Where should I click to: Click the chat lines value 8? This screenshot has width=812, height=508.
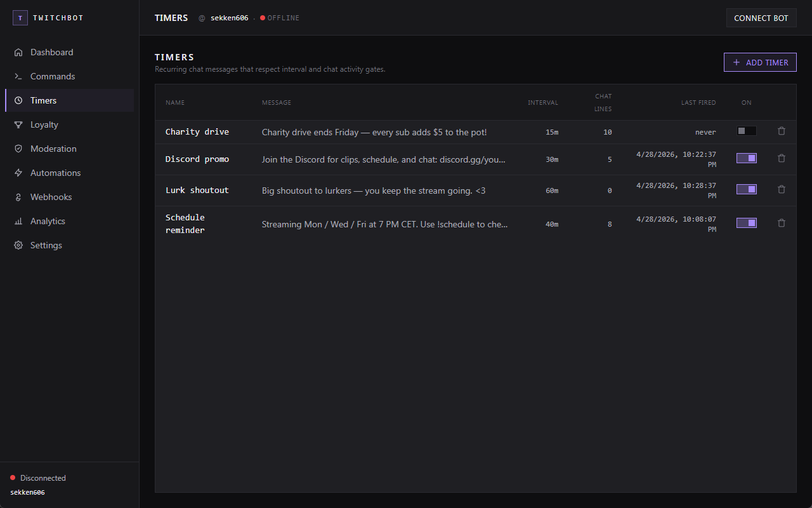tap(610, 224)
